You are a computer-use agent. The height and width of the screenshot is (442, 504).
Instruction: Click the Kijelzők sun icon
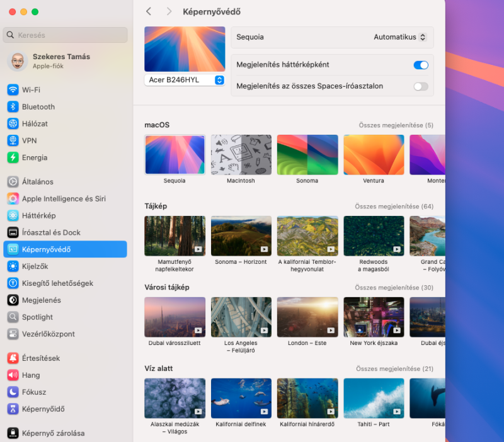tap(13, 266)
